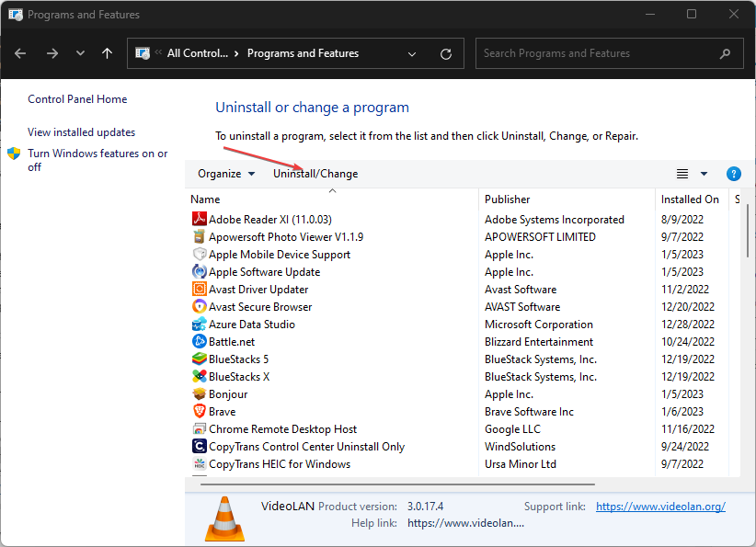This screenshot has width=756, height=547.
Task: Go forward with the right arrow
Action: coord(52,53)
